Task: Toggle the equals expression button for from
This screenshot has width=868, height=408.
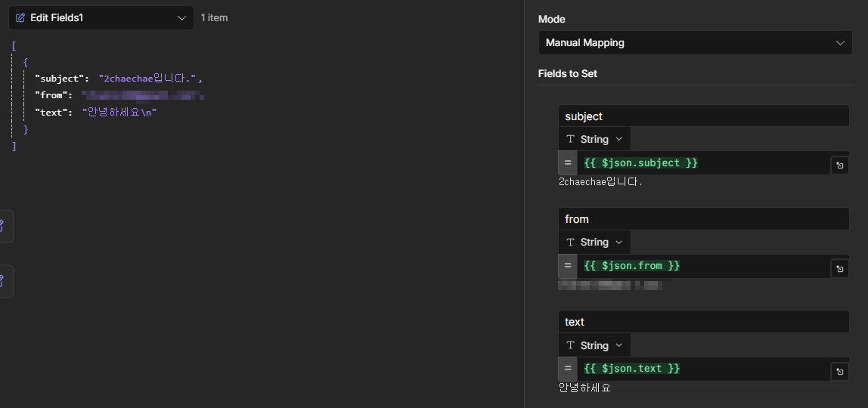Action: (x=567, y=266)
